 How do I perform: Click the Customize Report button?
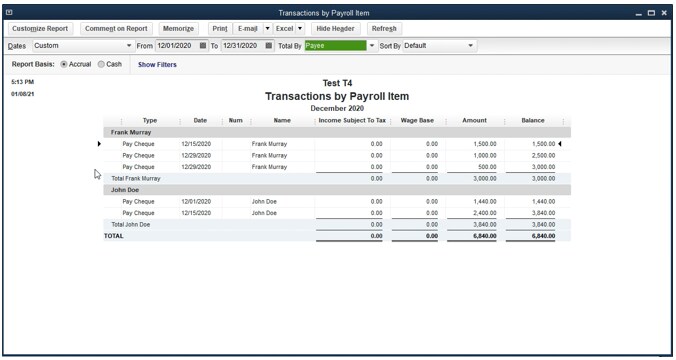(40, 28)
